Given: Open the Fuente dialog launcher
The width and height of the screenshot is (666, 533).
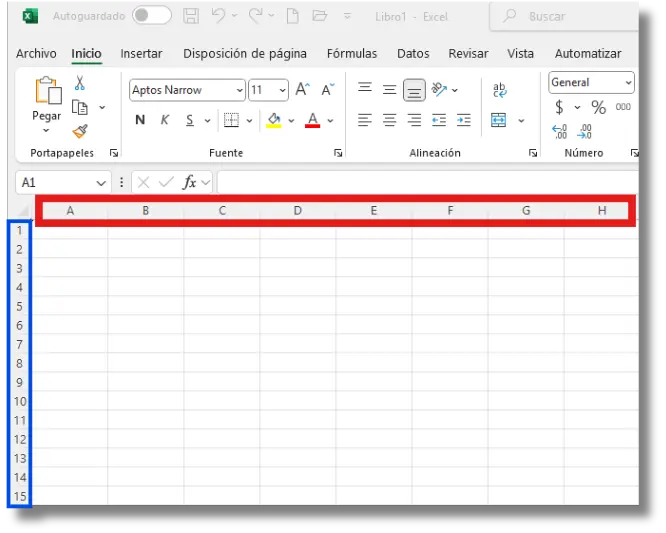Looking at the screenshot, I should (338, 153).
